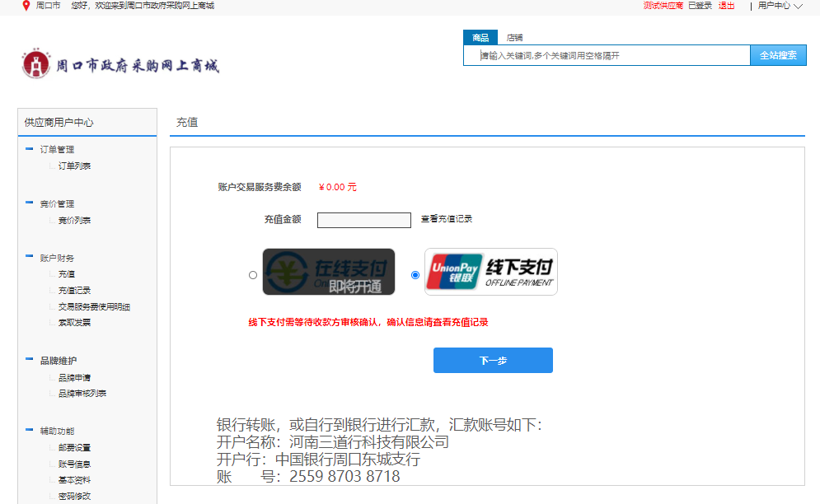Click the 开户名称 河南三道行科技有限公司 line
Screen dimensions: 820x504
[x=333, y=442]
